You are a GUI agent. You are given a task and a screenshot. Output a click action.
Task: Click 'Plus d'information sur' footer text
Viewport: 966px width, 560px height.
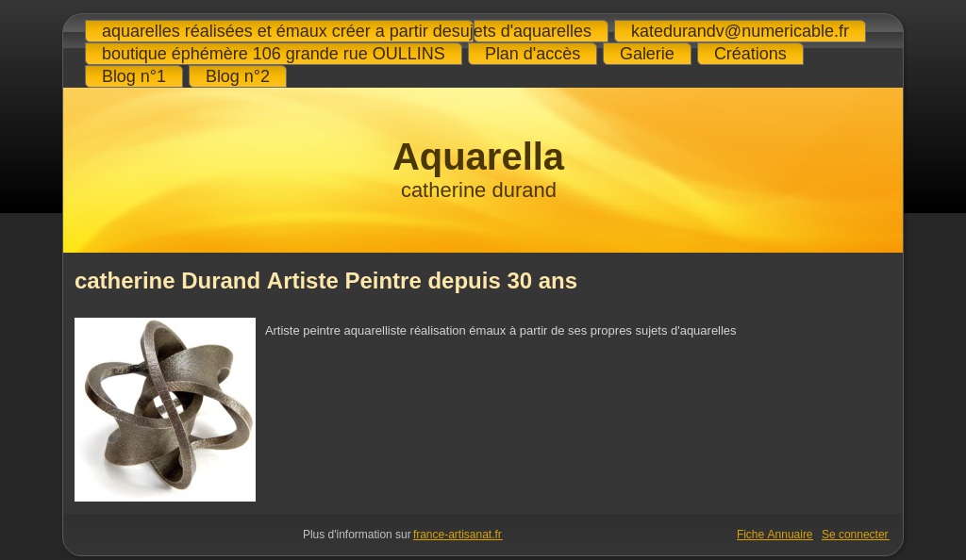357,535
